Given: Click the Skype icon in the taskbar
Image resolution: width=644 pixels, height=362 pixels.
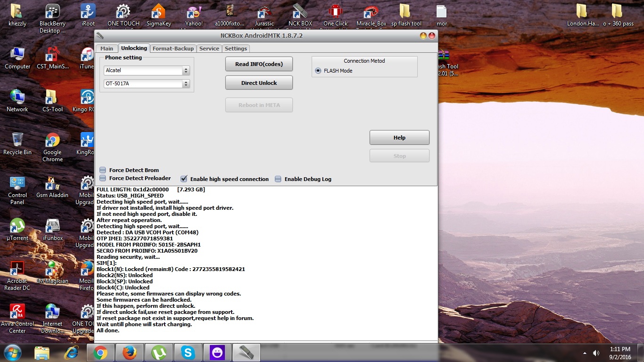Looking at the screenshot, I should click(x=189, y=352).
